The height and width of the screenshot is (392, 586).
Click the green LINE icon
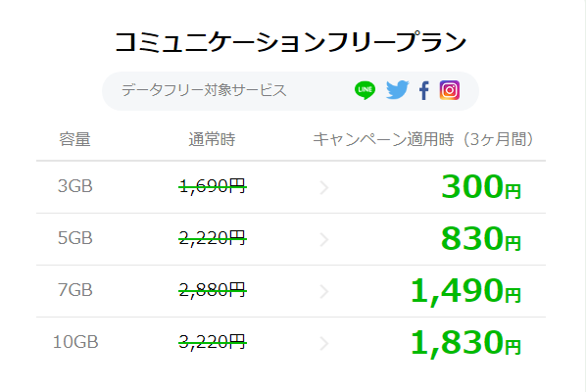click(365, 90)
